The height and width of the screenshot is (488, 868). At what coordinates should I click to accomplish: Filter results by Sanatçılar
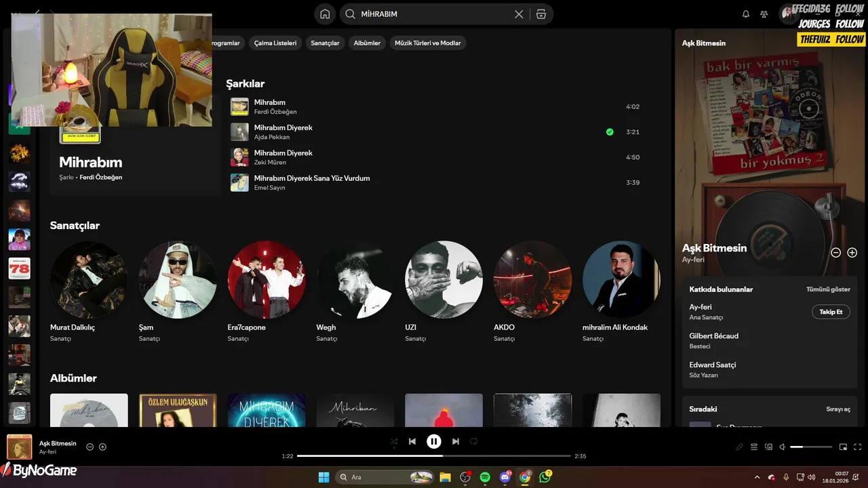click(x=325, y=43)
